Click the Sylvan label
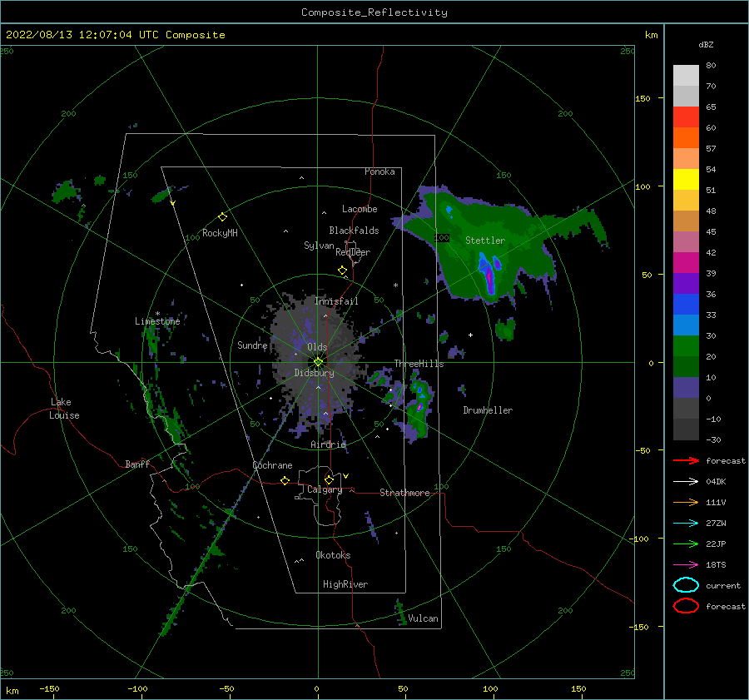749x700 pixels. click(319, 246)
